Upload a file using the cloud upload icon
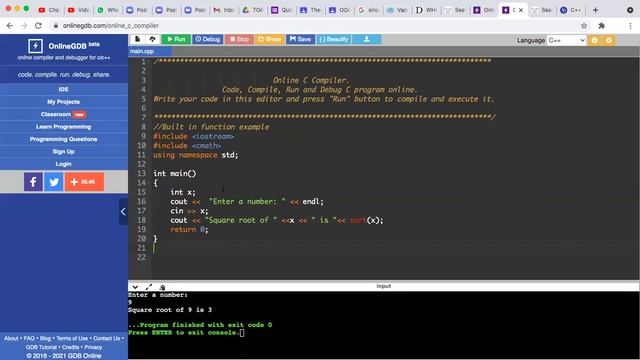Viewport: 640px width, 360px height. click(153, 39)
